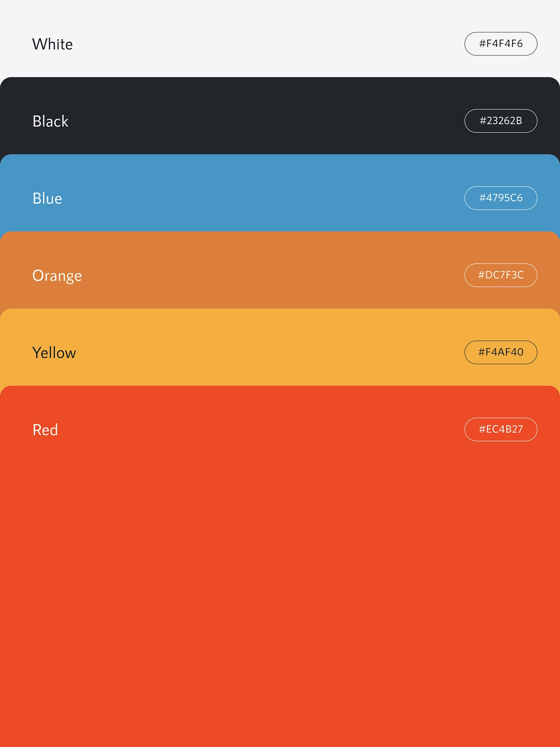
Task: Click the #F4F4F6 hex code pill
Action: pos(500,44)
